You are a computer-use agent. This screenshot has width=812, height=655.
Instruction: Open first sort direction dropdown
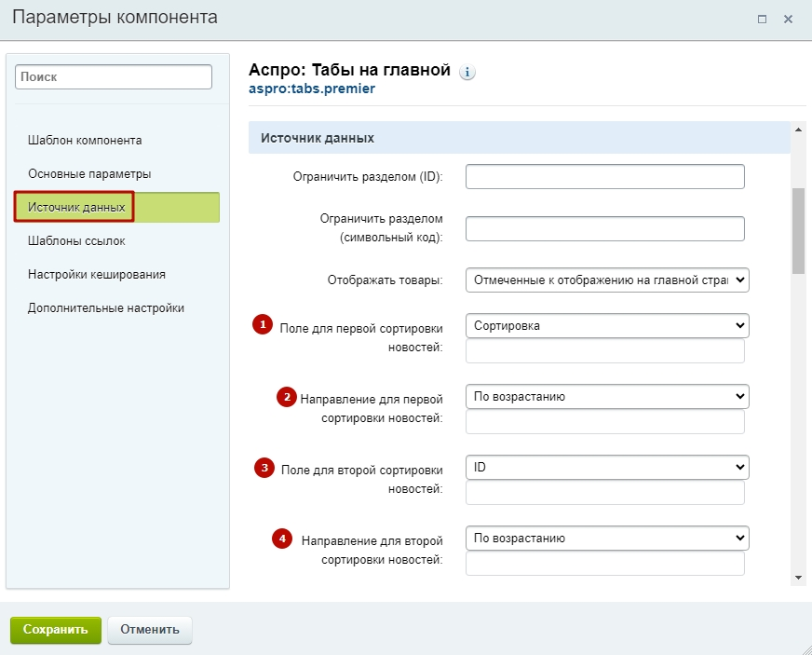tap(607, 396)
